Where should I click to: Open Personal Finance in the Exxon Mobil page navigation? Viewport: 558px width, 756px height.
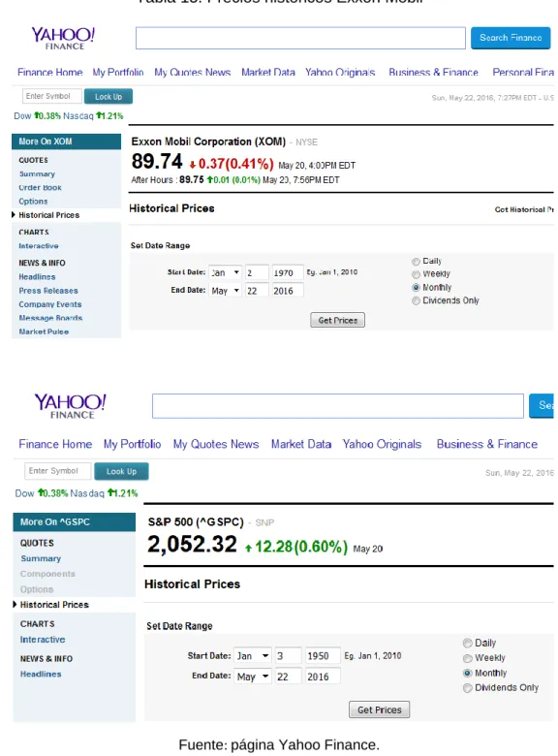click(523, 73)
